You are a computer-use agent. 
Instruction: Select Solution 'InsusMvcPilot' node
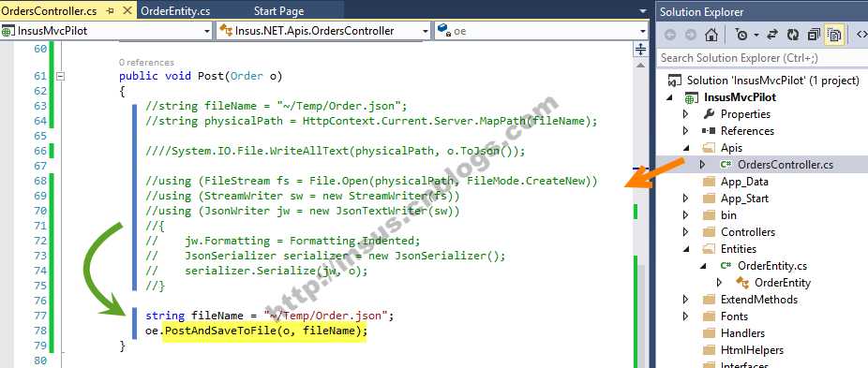click(772, 81)
